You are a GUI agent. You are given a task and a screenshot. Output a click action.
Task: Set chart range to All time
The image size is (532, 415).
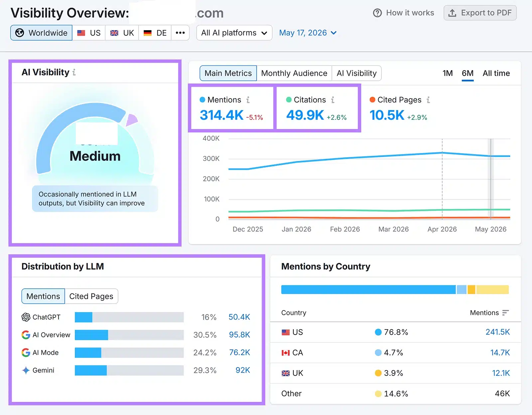pos(496,73)
